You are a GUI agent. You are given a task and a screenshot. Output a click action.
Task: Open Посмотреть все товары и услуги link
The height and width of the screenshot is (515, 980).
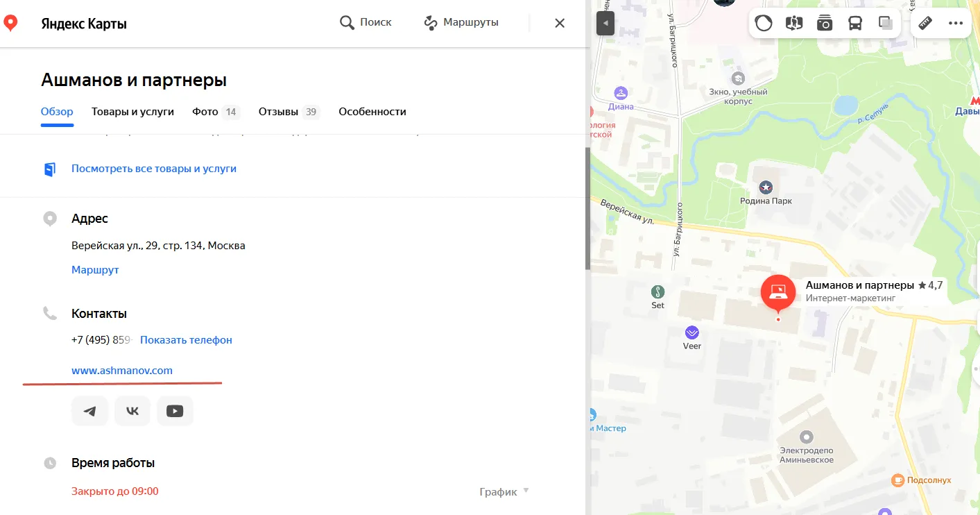click(x=154, y=169)
